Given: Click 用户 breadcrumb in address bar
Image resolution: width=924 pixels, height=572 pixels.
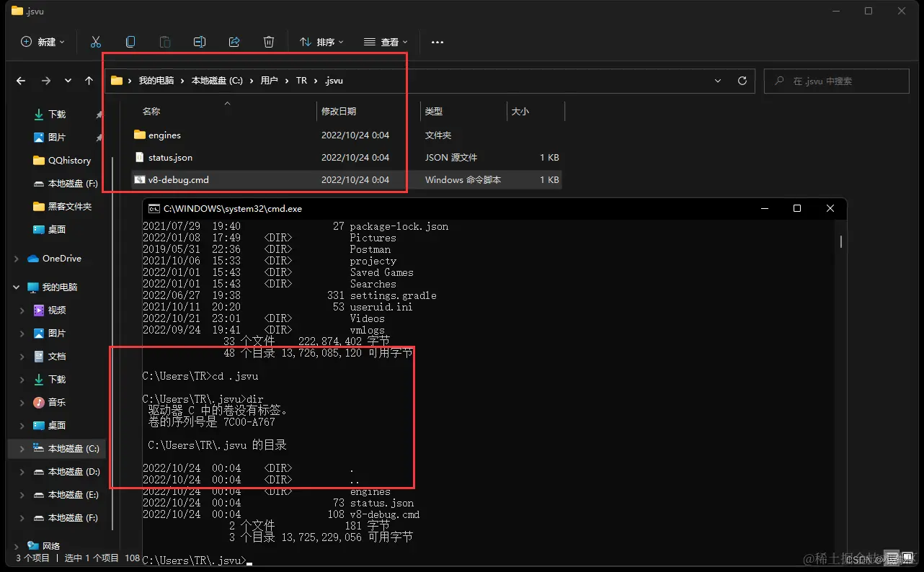Looking at the screenshot, I should (269, 81).
